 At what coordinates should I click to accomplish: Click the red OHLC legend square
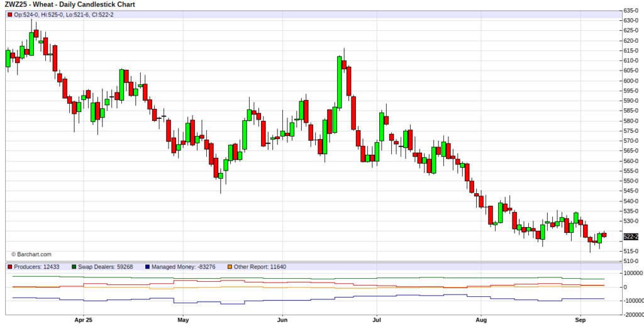9,14
